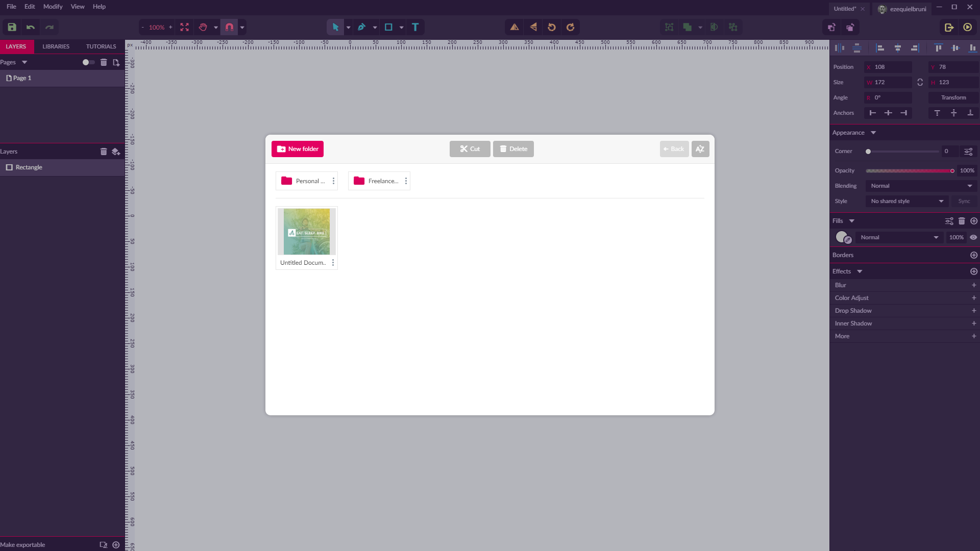This screenshot has height=551, width=980.
Task: Click the Group selection icon
Action: click(669, 27)
